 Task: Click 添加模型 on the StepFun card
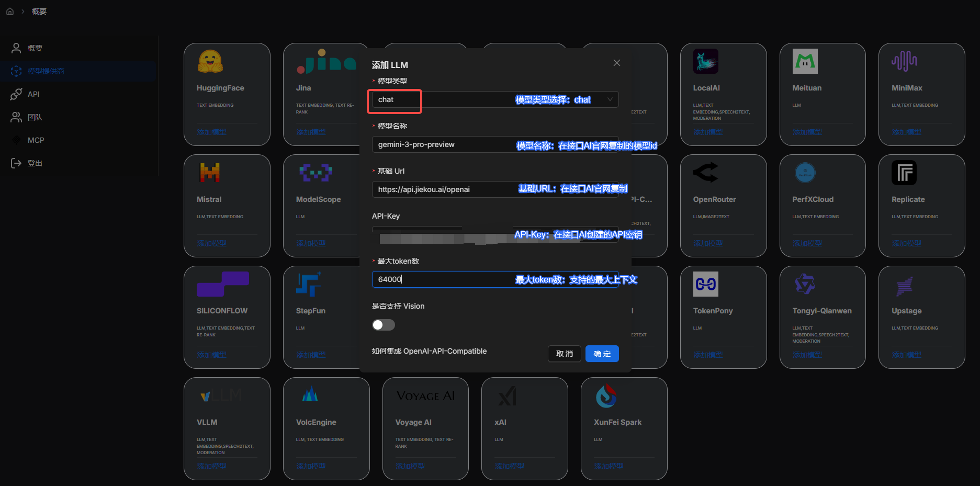tap(311, 355)
